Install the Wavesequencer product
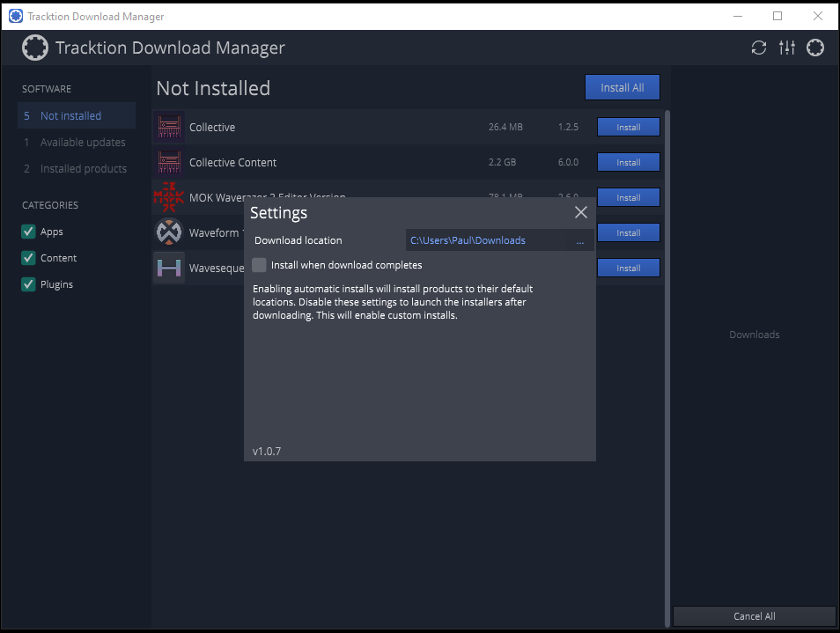 (x=629, y=268)
